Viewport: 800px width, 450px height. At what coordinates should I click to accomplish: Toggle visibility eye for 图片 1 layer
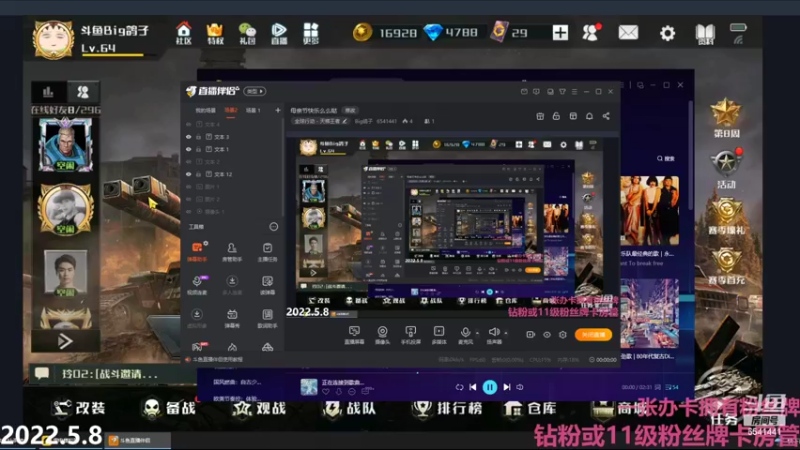189,187
